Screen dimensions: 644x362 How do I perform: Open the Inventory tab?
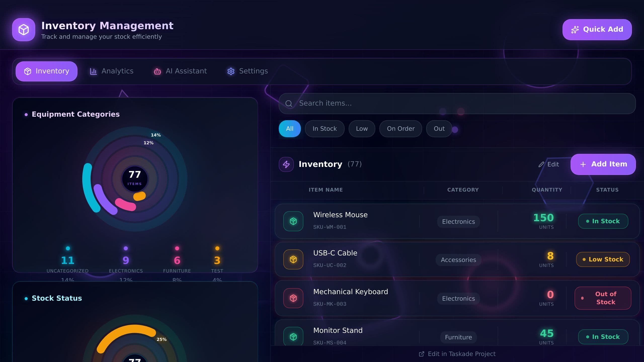(47, 71)
